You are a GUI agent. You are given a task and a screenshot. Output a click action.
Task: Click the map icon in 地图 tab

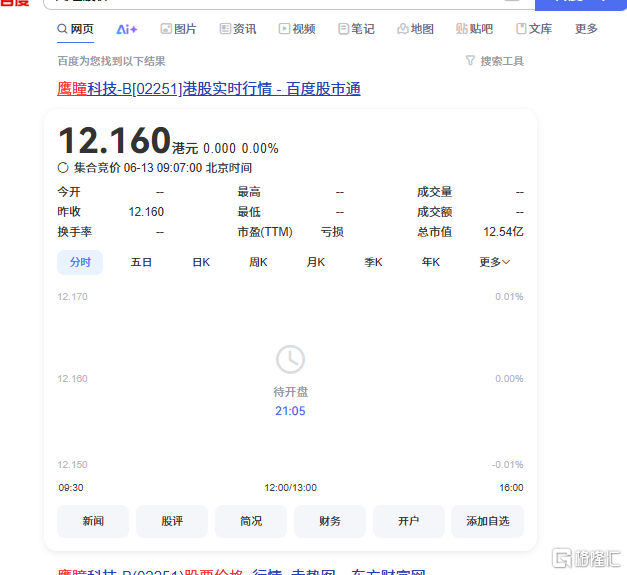click(x=403, y=29)
